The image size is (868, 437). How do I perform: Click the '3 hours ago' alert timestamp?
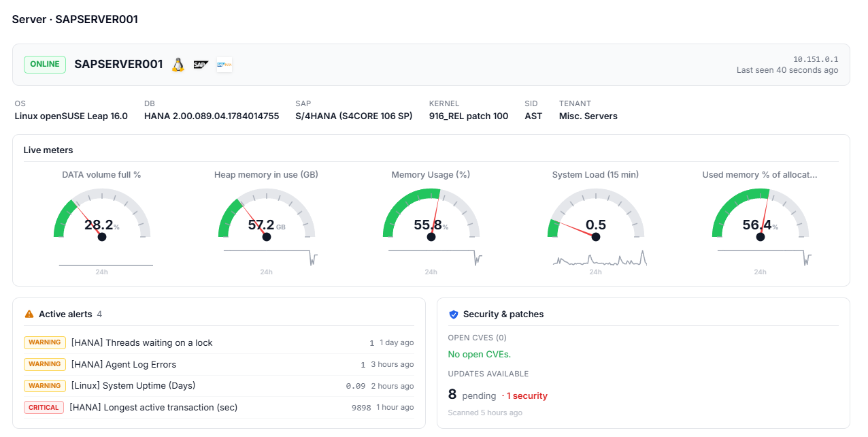[x=393, y=365]
